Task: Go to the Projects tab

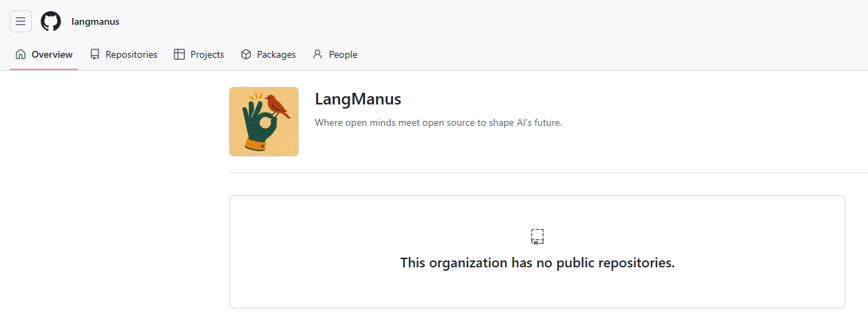Action: [x=207, y=54]
